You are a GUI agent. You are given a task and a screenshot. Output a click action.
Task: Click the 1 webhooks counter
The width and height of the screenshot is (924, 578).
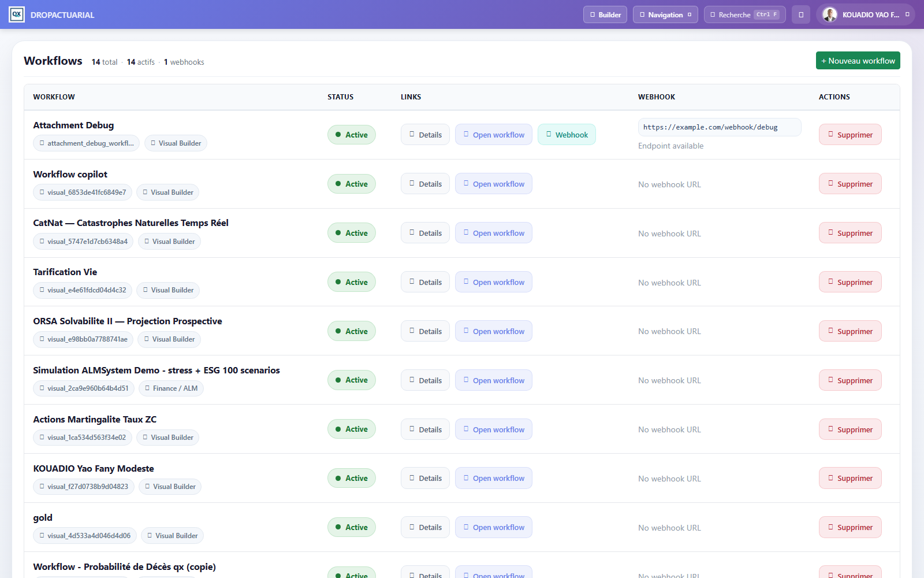[x=184, y=62]
